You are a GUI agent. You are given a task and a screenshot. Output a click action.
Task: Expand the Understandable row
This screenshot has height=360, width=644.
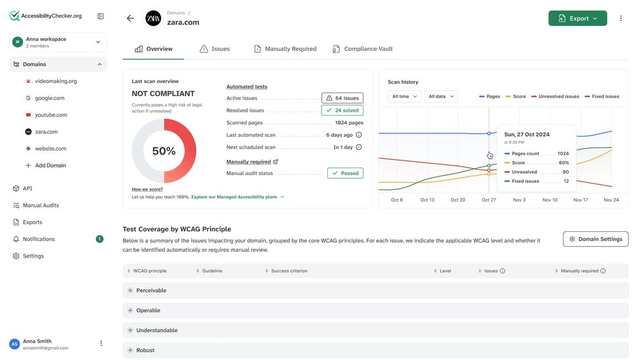(375, 330)
